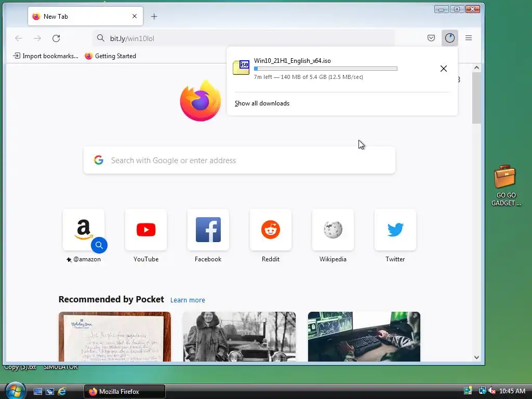Click the Amazon tile's blue search badge
The height and width of the screenshot is (399, 532).
click(99, 245)
